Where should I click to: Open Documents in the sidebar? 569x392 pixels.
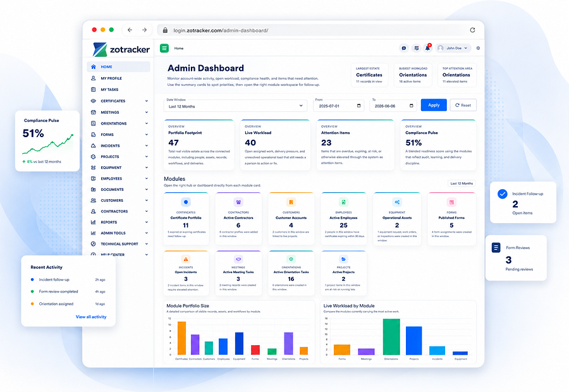(118, 190)
